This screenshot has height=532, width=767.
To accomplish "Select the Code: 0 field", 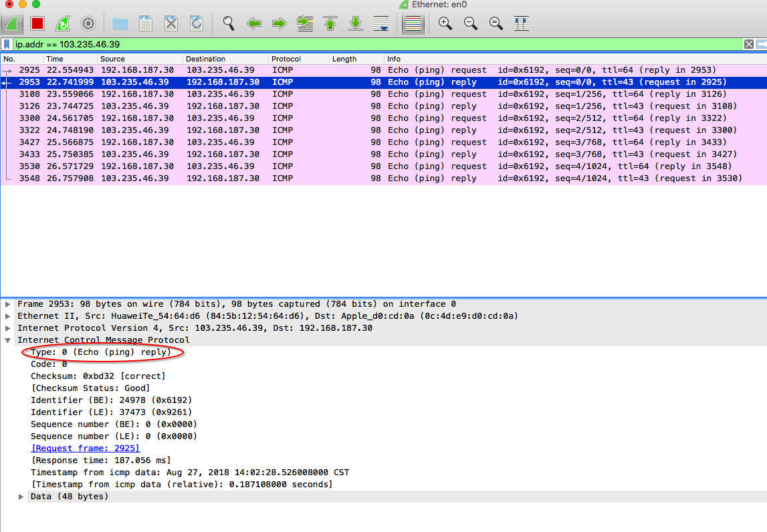I will coord(49,364).
